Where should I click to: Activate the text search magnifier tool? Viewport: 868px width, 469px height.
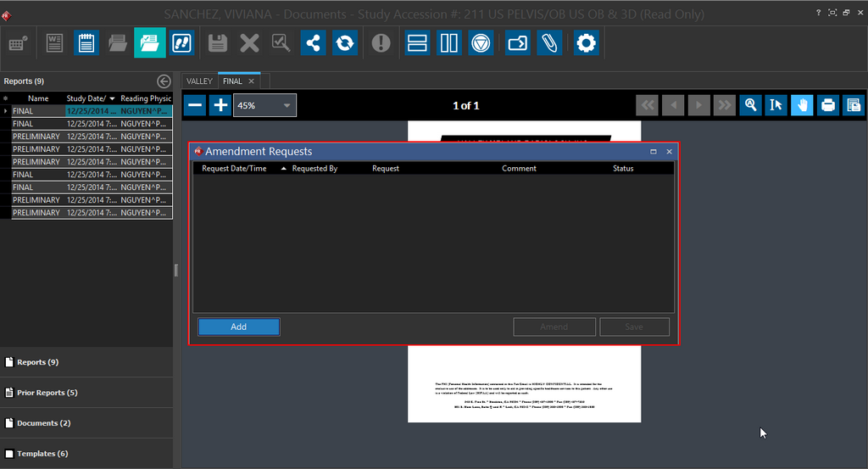(x=749, y=105)
